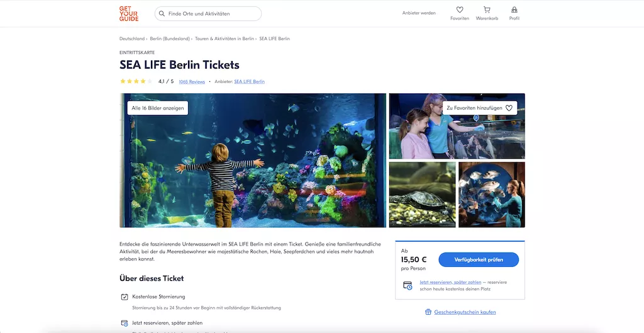The width and height of the screenshot is (644, 333).
Task: Open the Profil icon
Action: pyautogui.click(x=514, y=10)
